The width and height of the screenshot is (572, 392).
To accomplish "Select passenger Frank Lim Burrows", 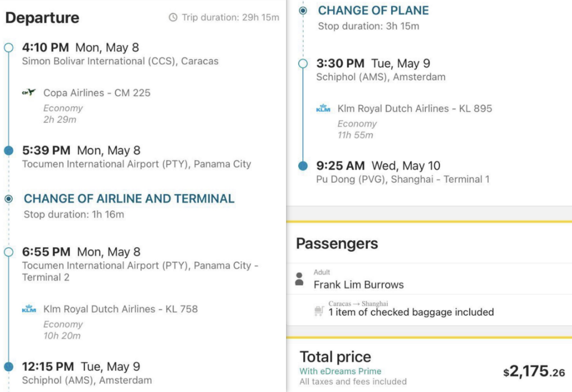I will point(358,285).
